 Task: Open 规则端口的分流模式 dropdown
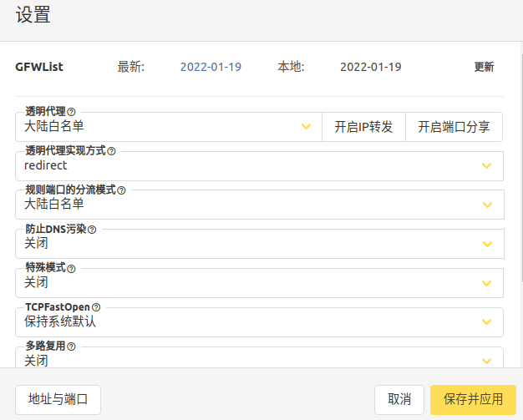pyautogui.click(x=487, y=205)
